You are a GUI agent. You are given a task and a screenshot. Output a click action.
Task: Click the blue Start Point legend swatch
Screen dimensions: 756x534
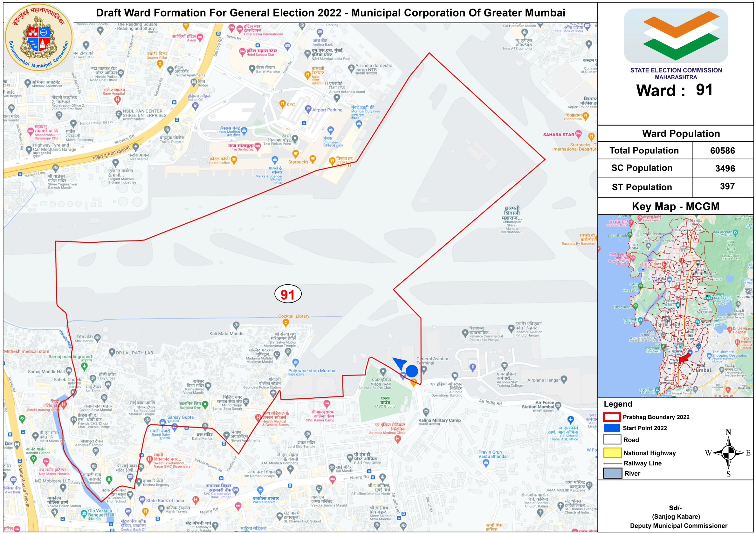coord(612,428)
